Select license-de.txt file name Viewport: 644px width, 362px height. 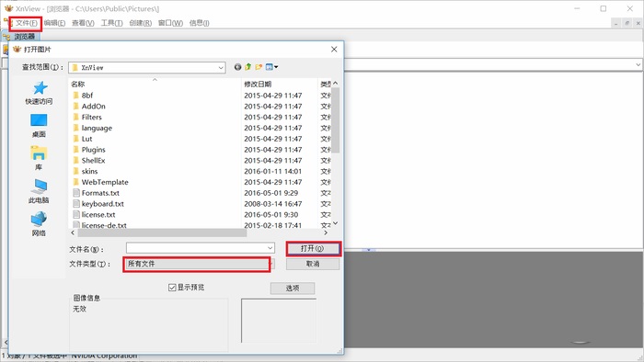click(x=104, y=225)
